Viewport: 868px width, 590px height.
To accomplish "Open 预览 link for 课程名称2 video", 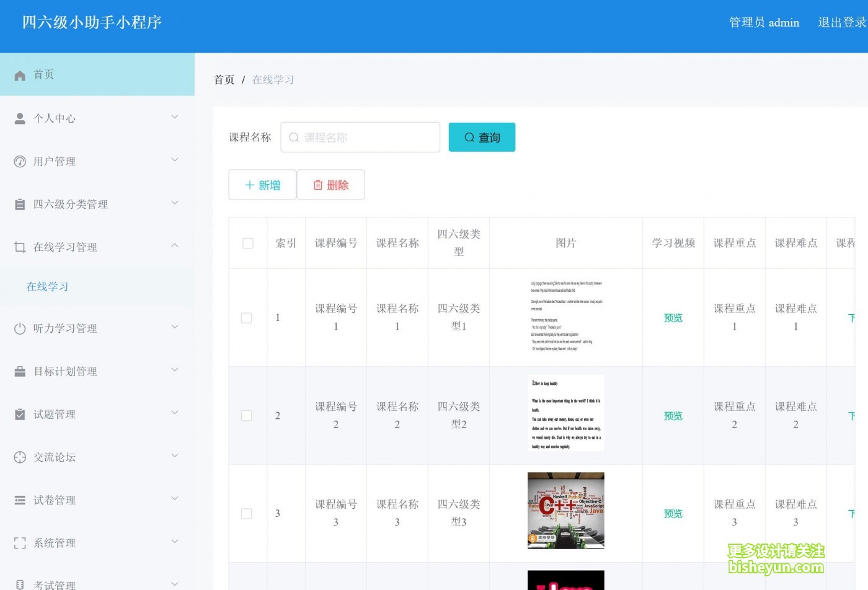I will [x=673, y=416].
